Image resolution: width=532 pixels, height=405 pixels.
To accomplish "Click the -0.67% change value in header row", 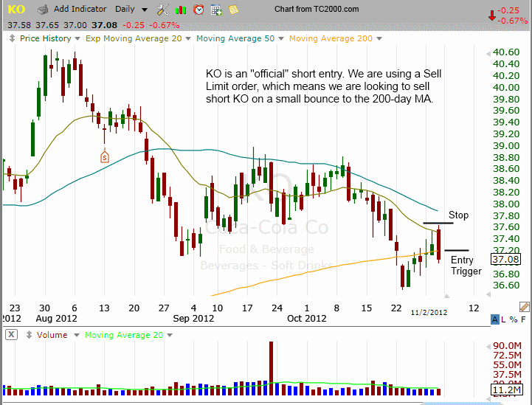I will tap(165, 25).
